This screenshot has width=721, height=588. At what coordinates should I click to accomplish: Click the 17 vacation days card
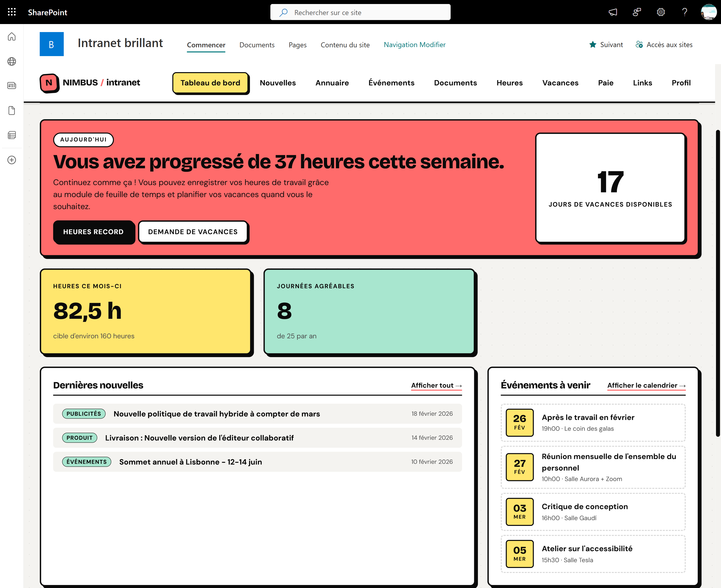(610, 188)
